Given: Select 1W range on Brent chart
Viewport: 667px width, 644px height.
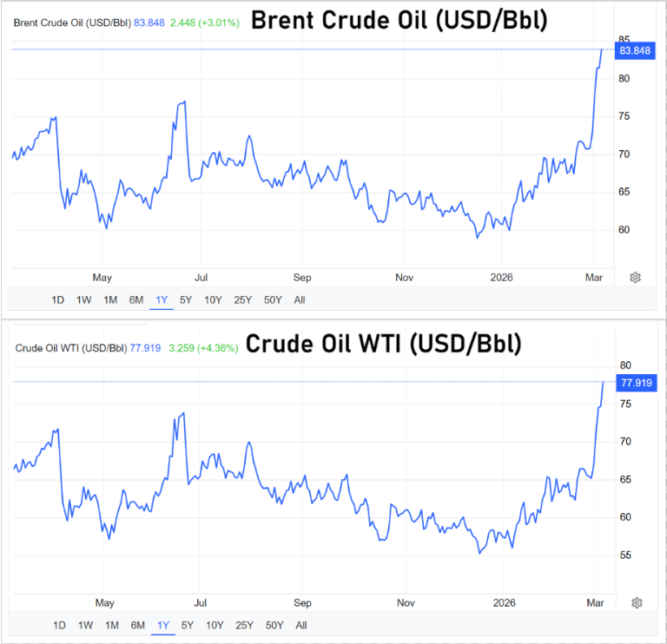Looking at the screenshot, I should (84, 300).
